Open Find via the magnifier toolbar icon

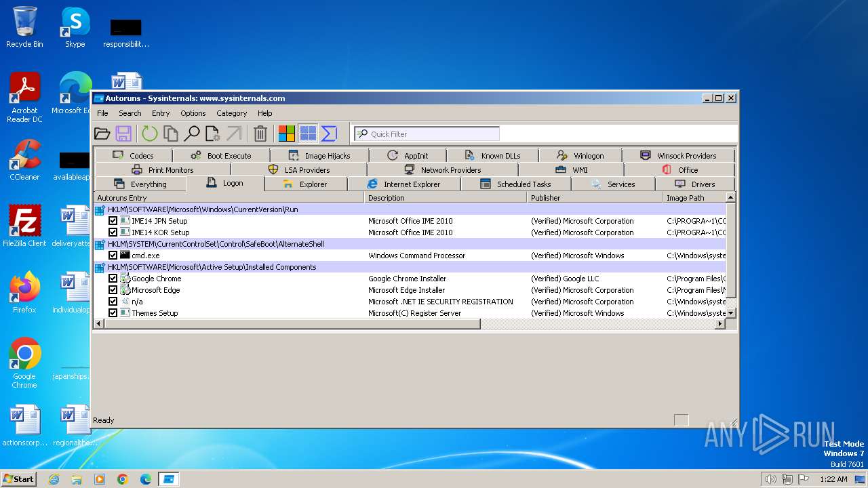coord(192,134)
